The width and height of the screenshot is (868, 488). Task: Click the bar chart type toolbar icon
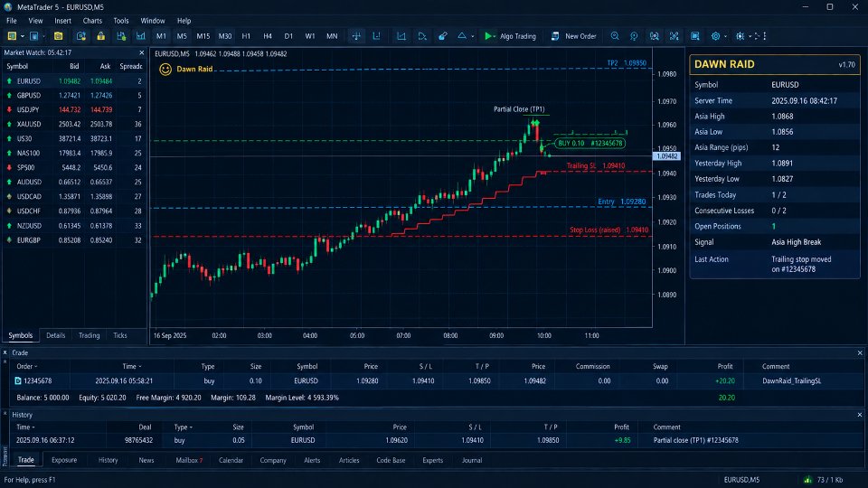[141, 36]
